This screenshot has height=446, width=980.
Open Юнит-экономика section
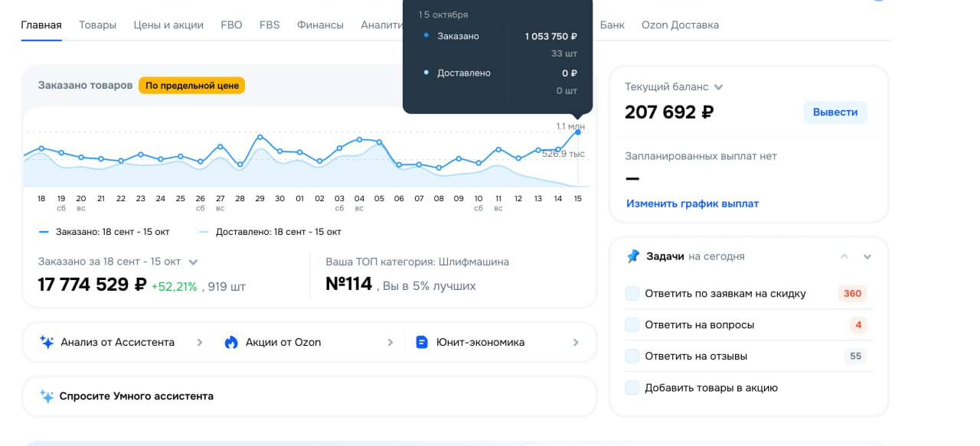pyautogui.click(x=480, y=342)
